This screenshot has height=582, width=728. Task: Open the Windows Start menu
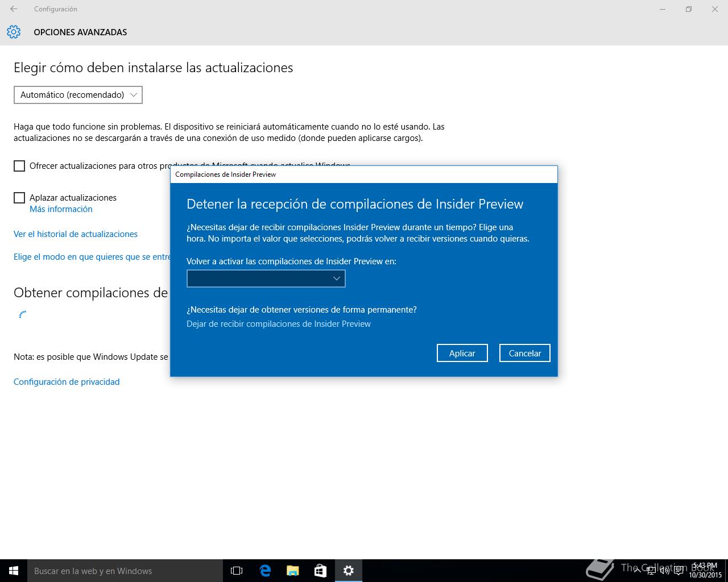coord(14,571)
